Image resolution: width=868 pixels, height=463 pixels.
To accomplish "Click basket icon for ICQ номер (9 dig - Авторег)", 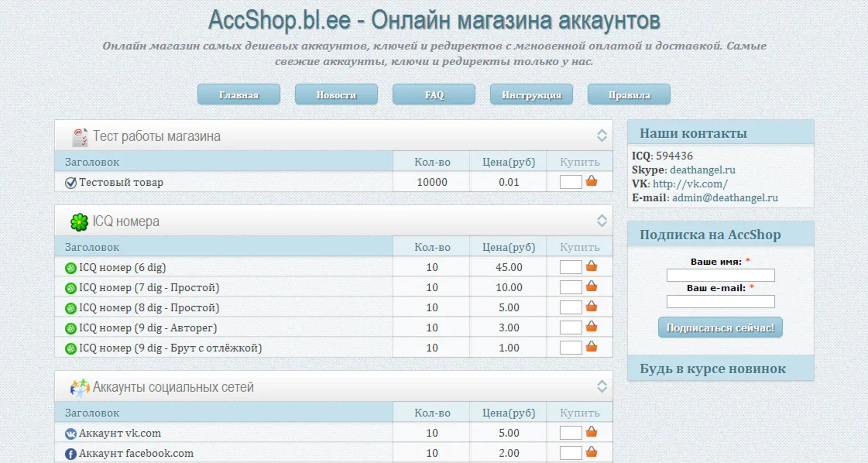I will (592, 327).
